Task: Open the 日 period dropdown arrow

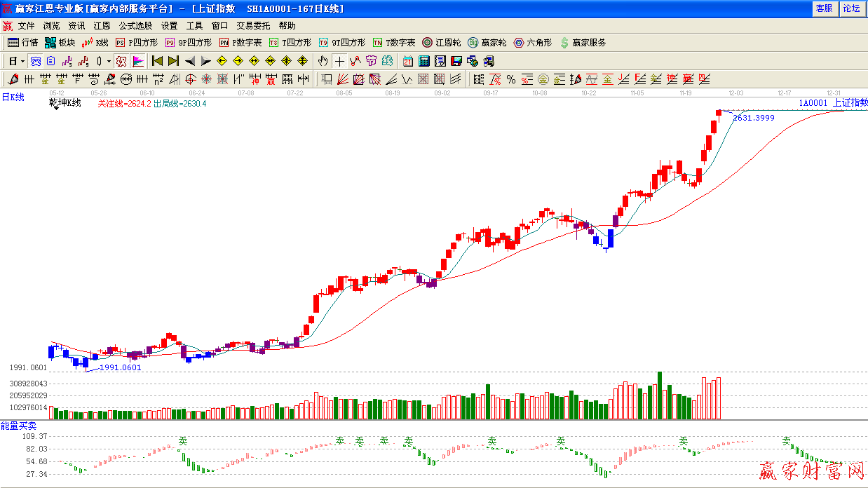Action: pos(22,61)
